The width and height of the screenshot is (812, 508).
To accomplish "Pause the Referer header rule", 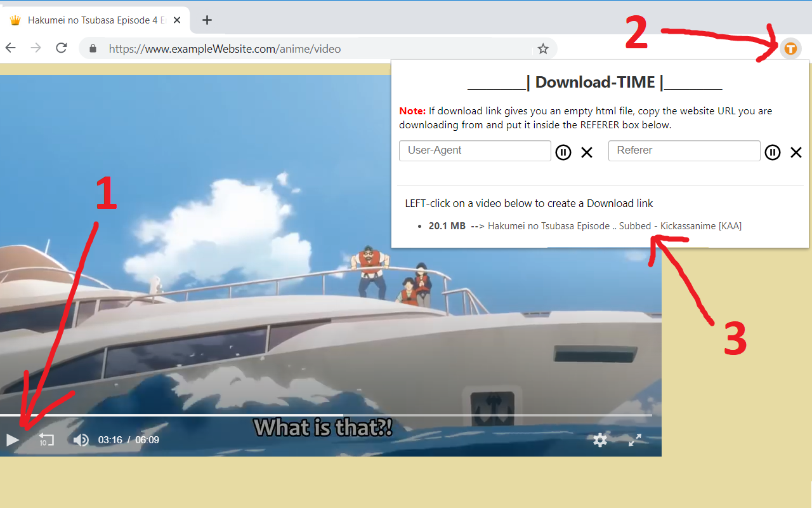I will point(772,152).
